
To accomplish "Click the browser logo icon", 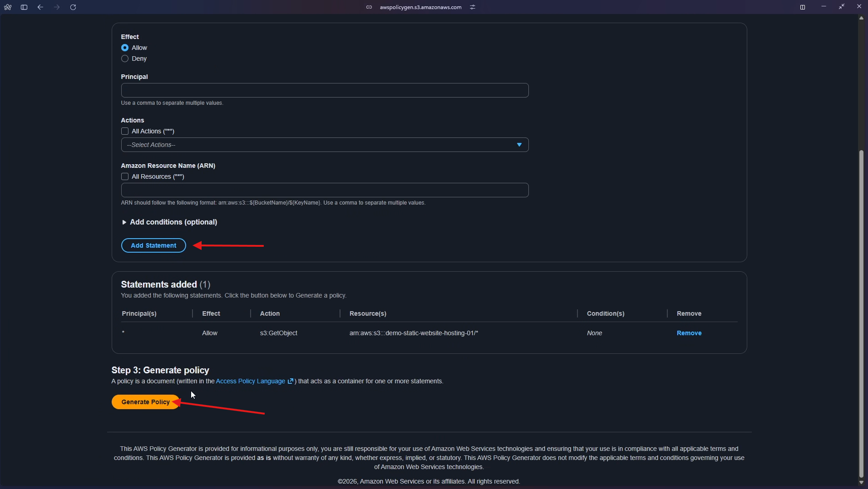I will click(7, 7).
